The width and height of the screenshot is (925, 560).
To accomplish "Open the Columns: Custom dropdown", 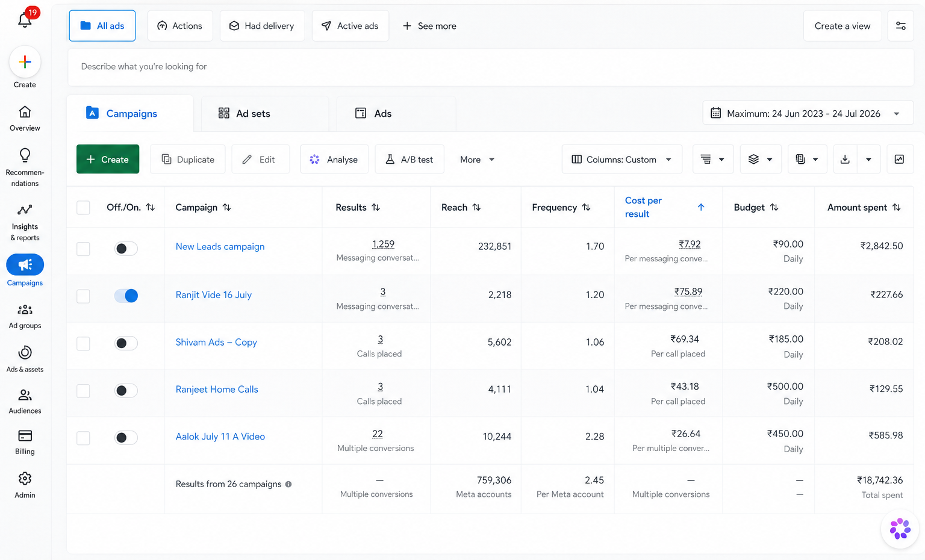I will click(x=621, y=160).
